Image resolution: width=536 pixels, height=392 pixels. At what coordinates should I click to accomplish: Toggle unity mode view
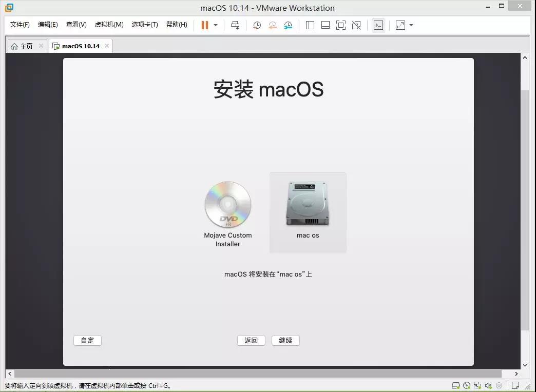coord(356,25)
